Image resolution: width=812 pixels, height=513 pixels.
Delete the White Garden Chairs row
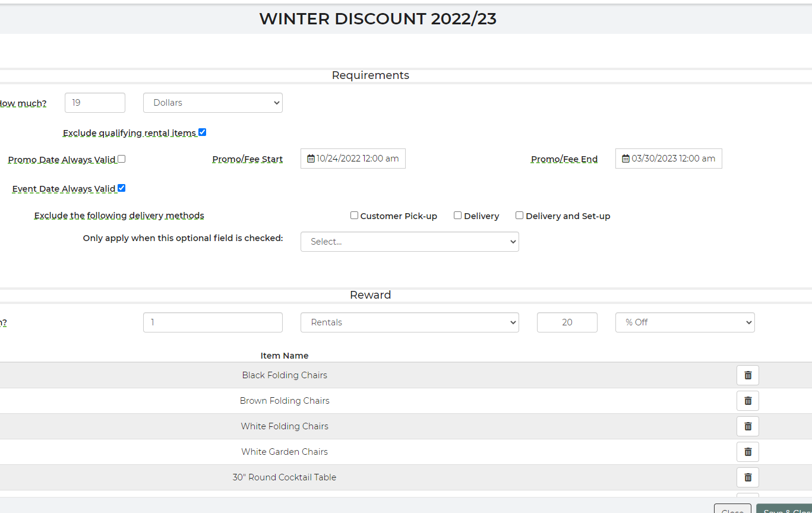(747, 452)
